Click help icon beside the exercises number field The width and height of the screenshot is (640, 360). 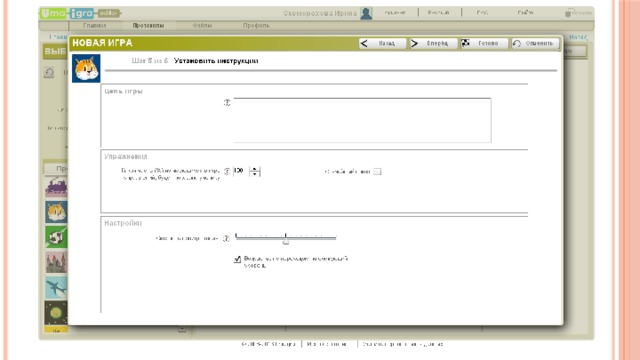[x=227, y=171]
